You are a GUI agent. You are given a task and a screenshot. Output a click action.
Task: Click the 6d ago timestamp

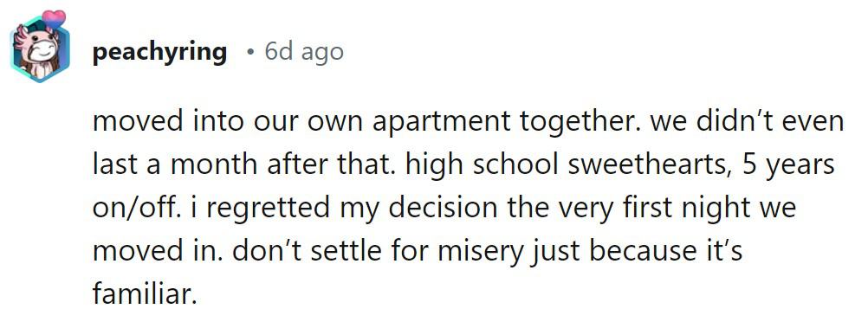point(304,52)
